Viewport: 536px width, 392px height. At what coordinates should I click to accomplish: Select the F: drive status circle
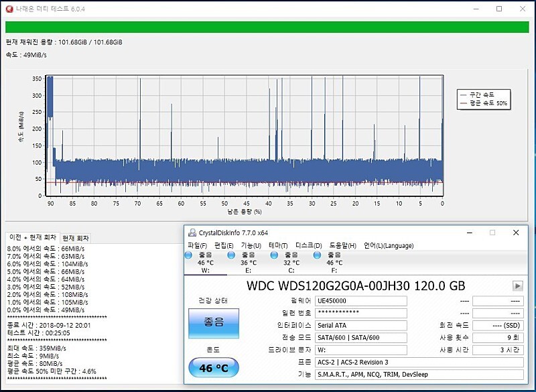(x=317, y=255)
